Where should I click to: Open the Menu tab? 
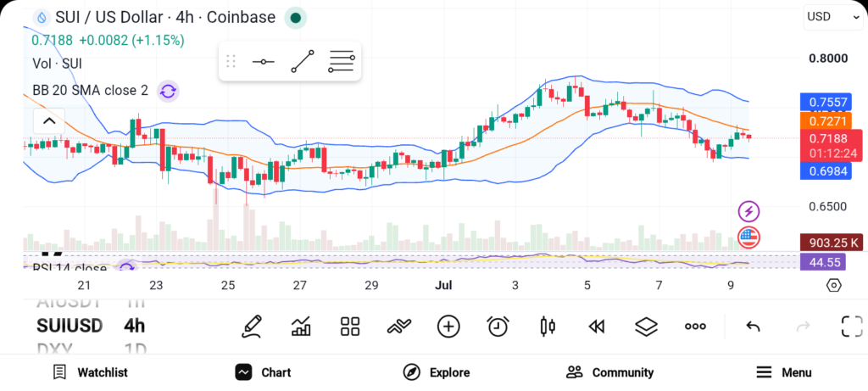(x=784, y=372)
